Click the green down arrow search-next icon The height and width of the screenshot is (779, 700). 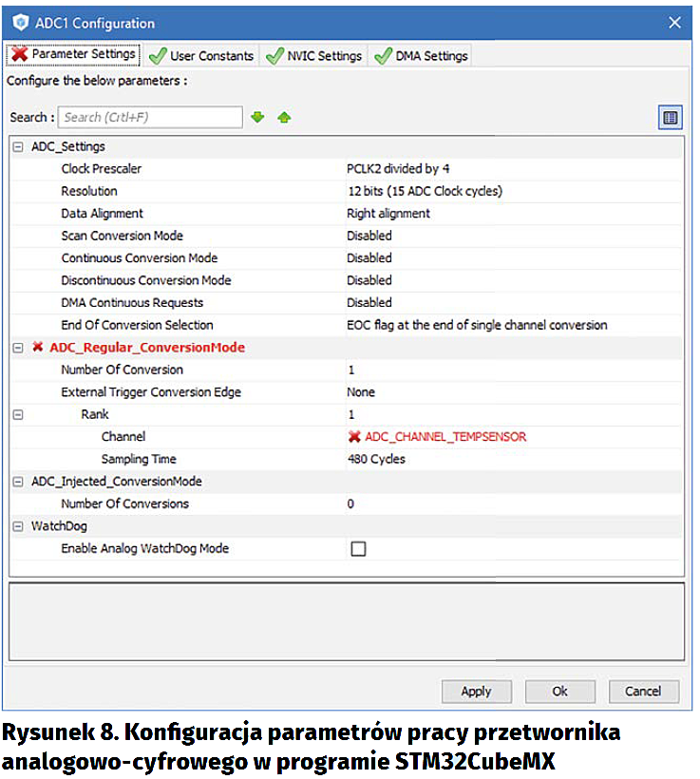256,118
